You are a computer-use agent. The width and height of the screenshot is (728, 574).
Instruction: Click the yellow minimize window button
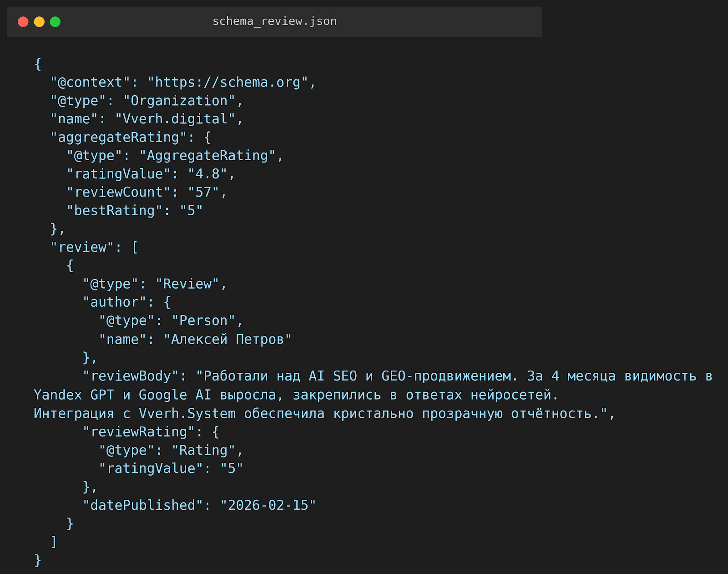[39, 22]
